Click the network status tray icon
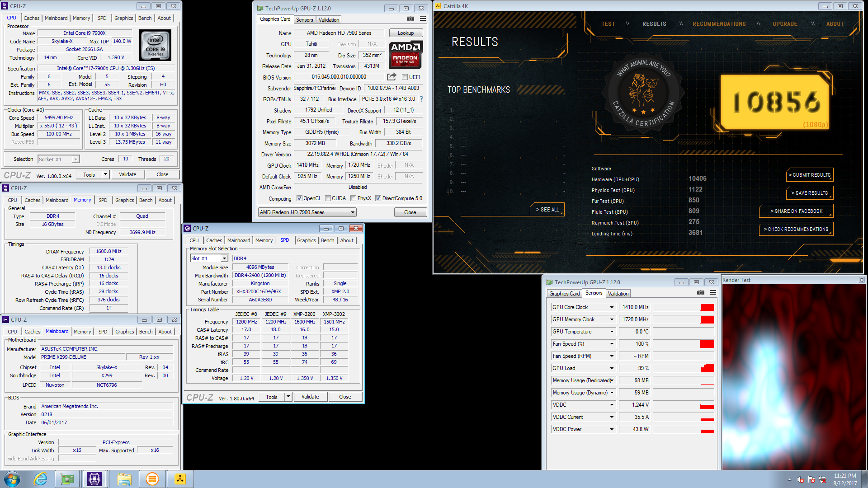The height and width of the screenshot is (488, 868). (822, 479)
